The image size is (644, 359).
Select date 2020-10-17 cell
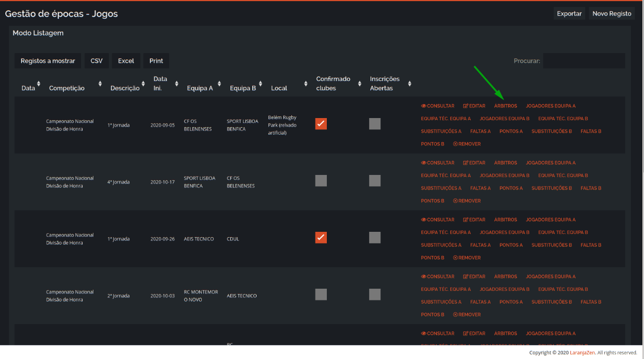[163, 182]
